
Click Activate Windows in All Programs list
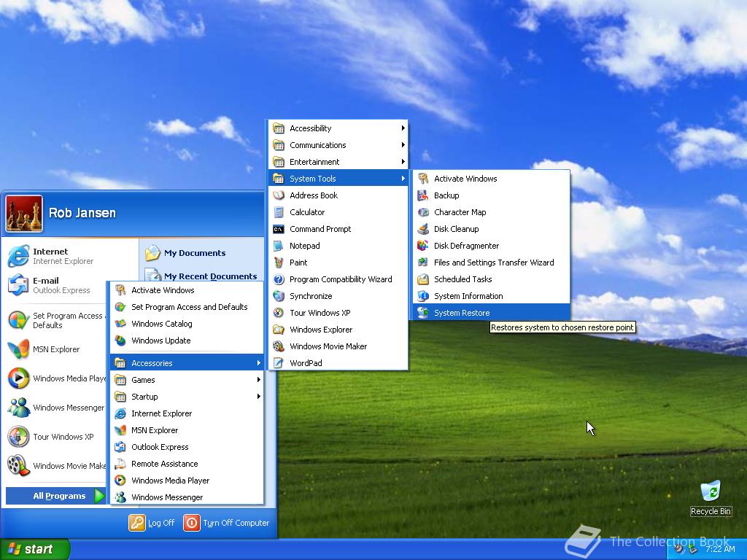[187, 290]
